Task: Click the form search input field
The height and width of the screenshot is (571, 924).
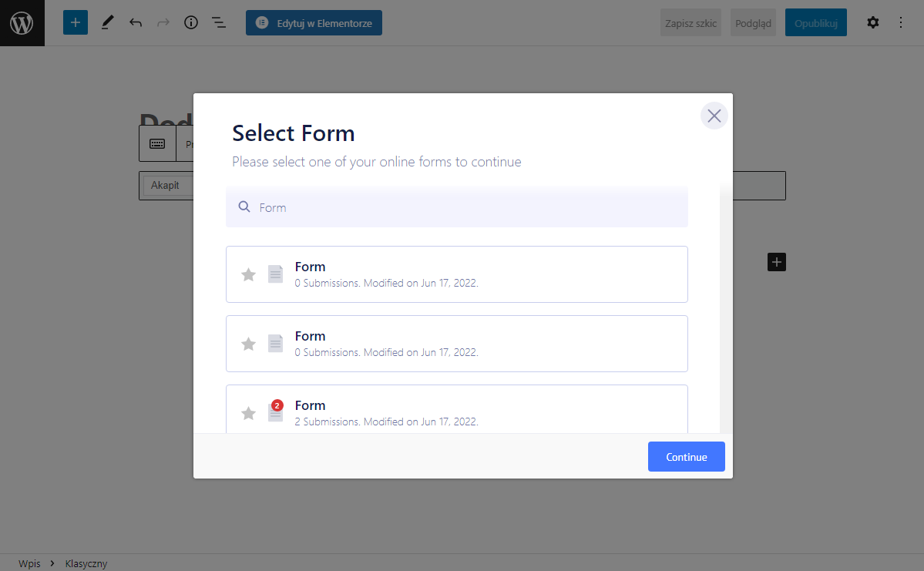Action: point(462,207)
